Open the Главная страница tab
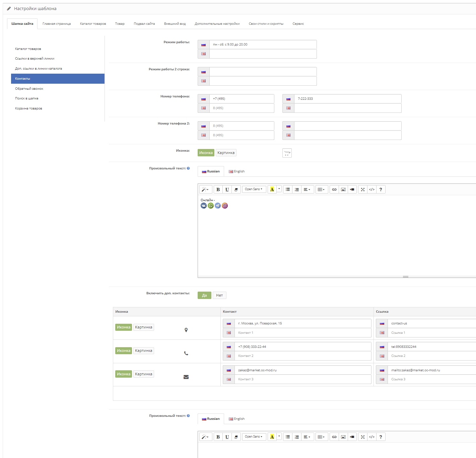The height and width of the screenshot is (458, 476). click(57, 24)
